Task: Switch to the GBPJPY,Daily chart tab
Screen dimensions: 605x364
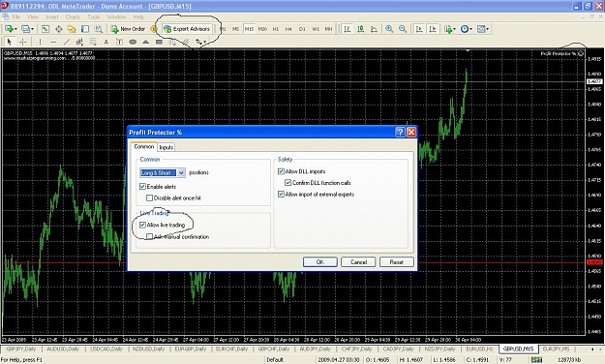Action: [21, 349]
